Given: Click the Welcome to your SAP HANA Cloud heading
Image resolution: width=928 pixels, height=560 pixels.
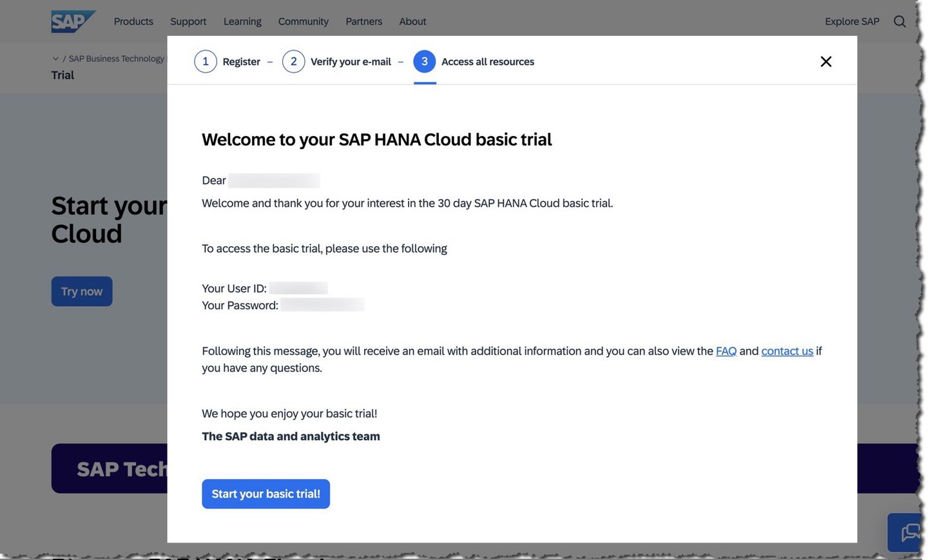Looking at the screenshot, I should [x=377, y=140].
